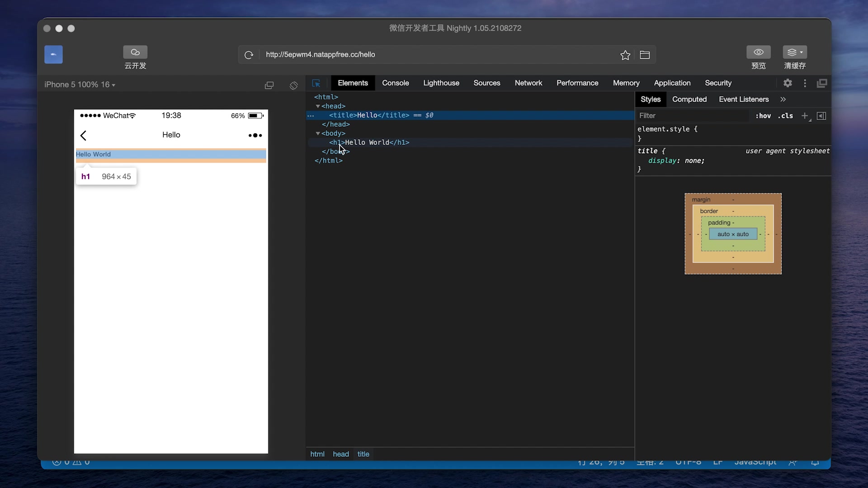Open the Event Listeners panel
Viewport: 868px width, 488px height.
click(744, 99)
